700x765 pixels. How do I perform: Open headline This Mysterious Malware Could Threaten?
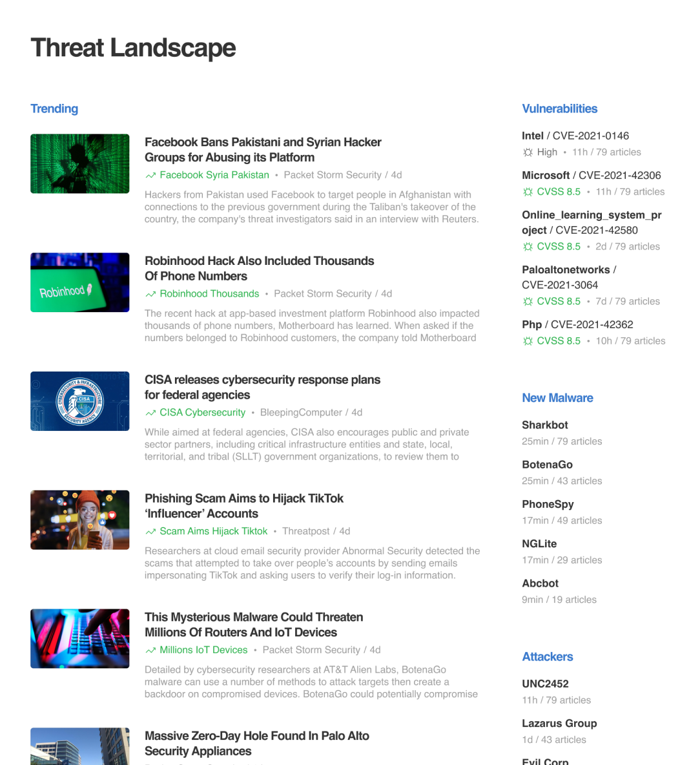pos(254,625)
